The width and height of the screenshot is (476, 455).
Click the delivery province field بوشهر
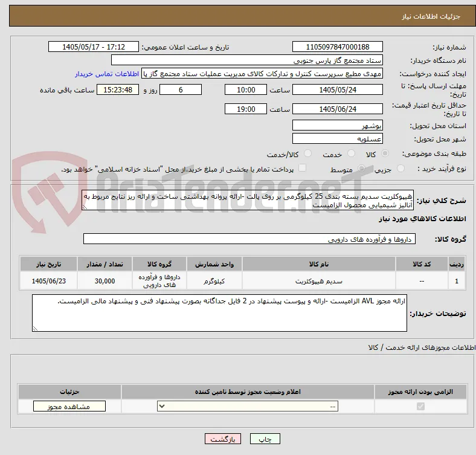(337, 125)
